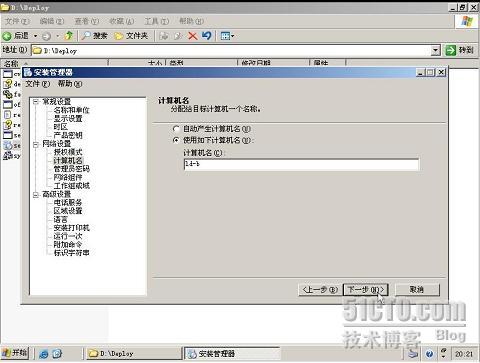This screenshot has height=363, width=480.
Task: Click the Back arrow in Explorer toolbar
Action: click(x=15, y=36)
